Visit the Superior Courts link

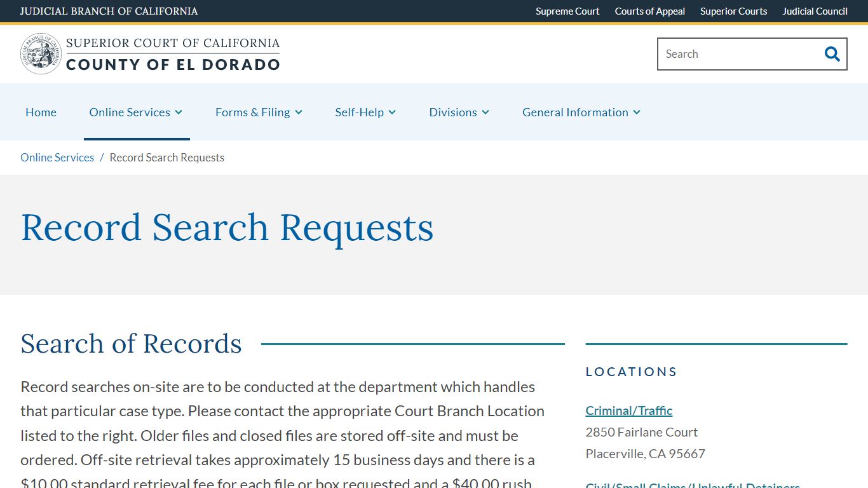click(x=733, y=11)
